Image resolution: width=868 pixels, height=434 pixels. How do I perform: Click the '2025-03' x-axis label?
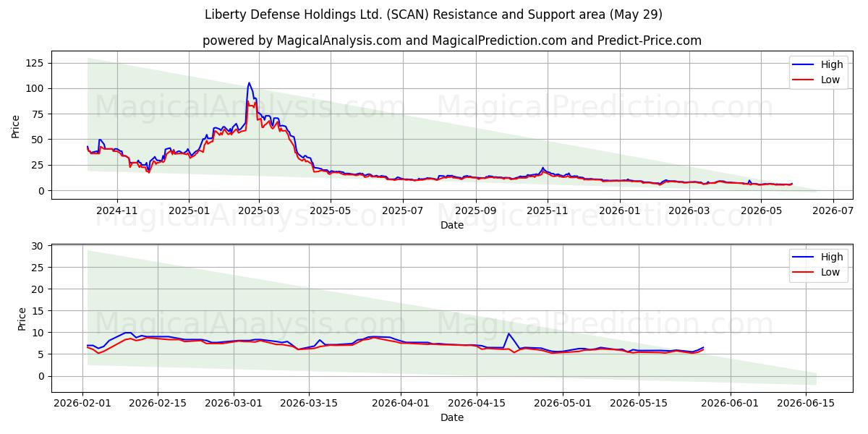[x=259, y=210]
